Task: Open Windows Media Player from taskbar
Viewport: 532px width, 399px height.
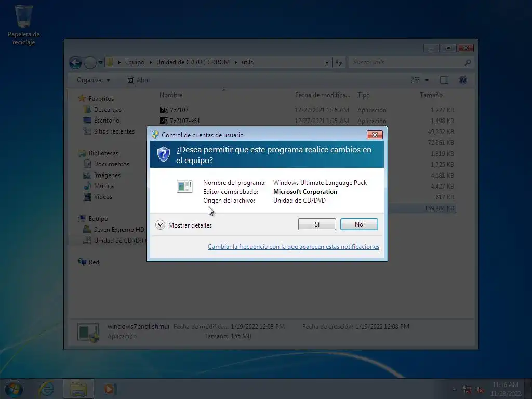Action: tap(109, 389)
